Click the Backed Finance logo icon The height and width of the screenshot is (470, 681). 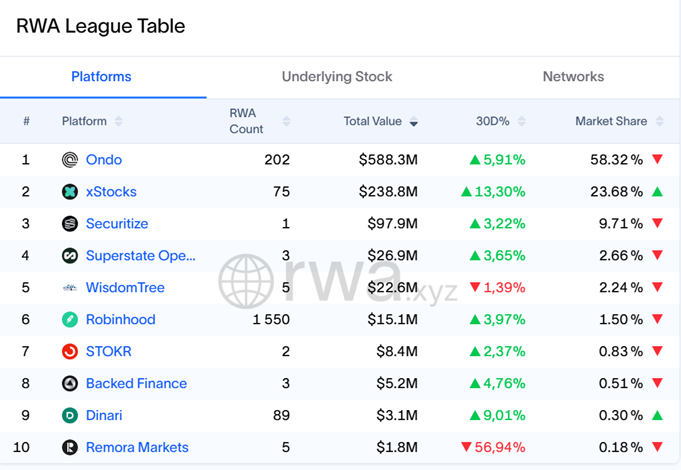click(70, 384)
